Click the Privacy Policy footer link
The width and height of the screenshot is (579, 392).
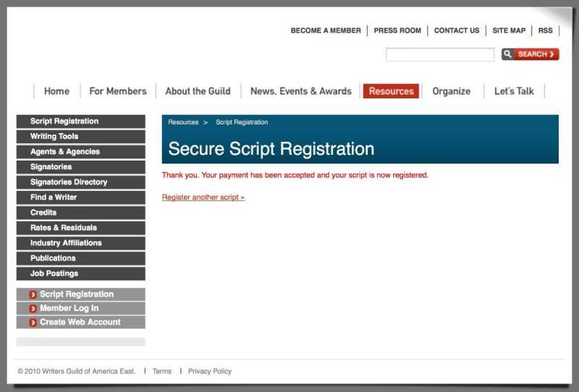coord(210,371)
